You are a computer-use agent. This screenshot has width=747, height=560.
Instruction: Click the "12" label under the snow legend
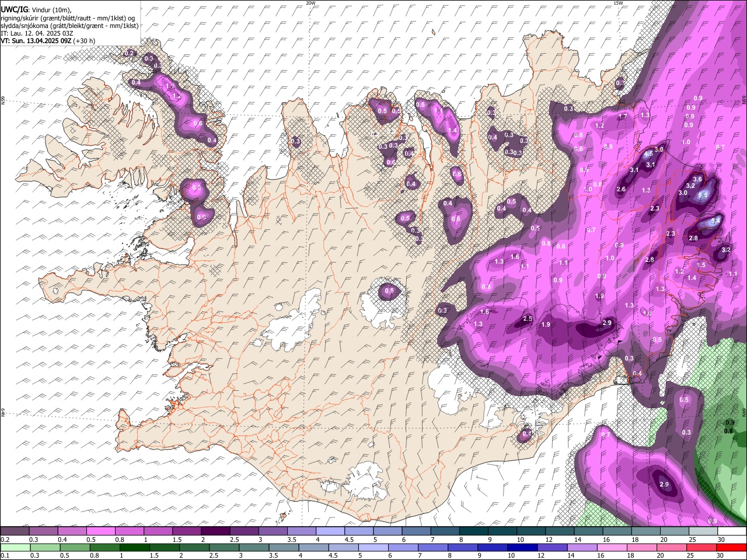(x=550, y=540)
